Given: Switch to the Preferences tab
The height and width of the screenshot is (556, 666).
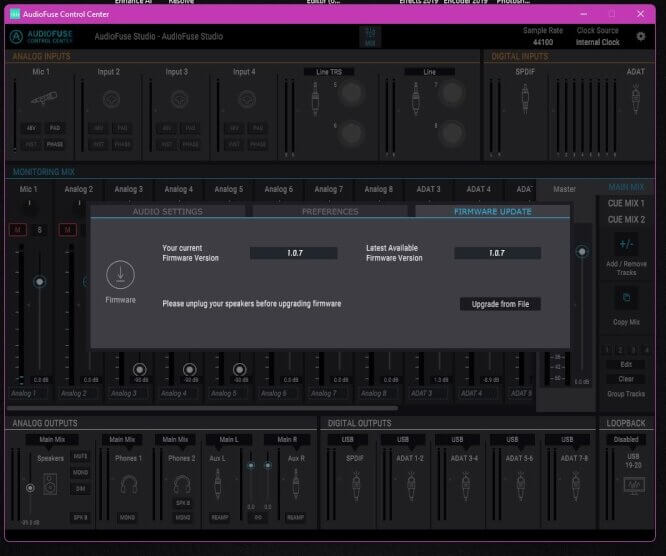Looking at the screenshot, I should click(x=330, y=212).
